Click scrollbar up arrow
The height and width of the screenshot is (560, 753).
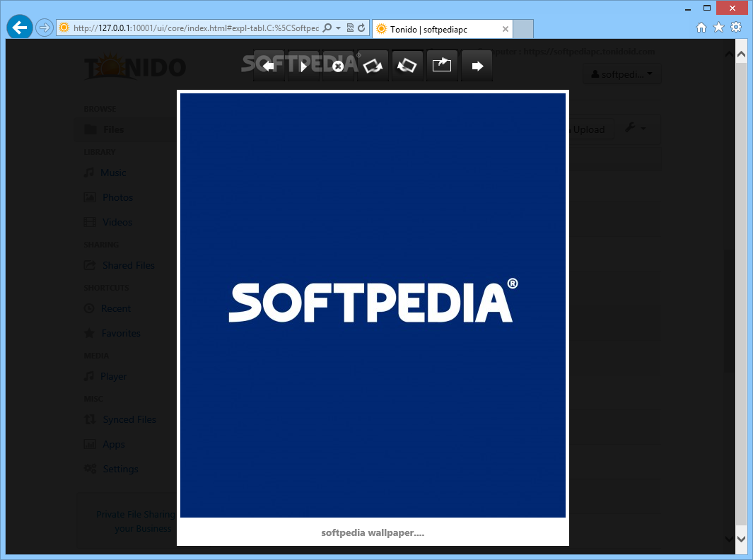pos(741,54)
